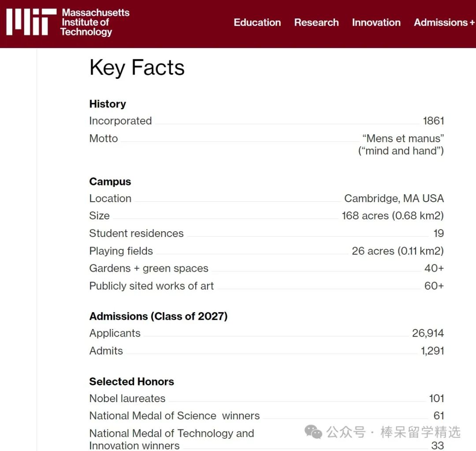
Task: Click the Motto label
Action: (104, 138)
